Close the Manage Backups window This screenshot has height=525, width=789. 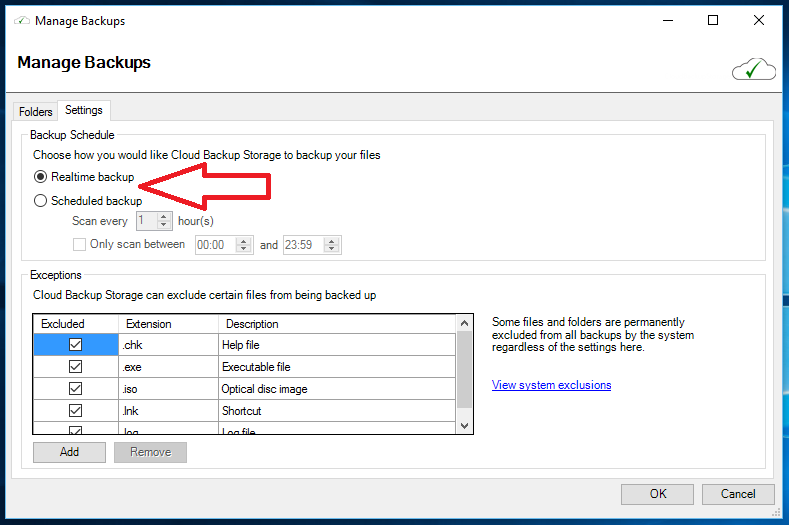coord(759,20)
